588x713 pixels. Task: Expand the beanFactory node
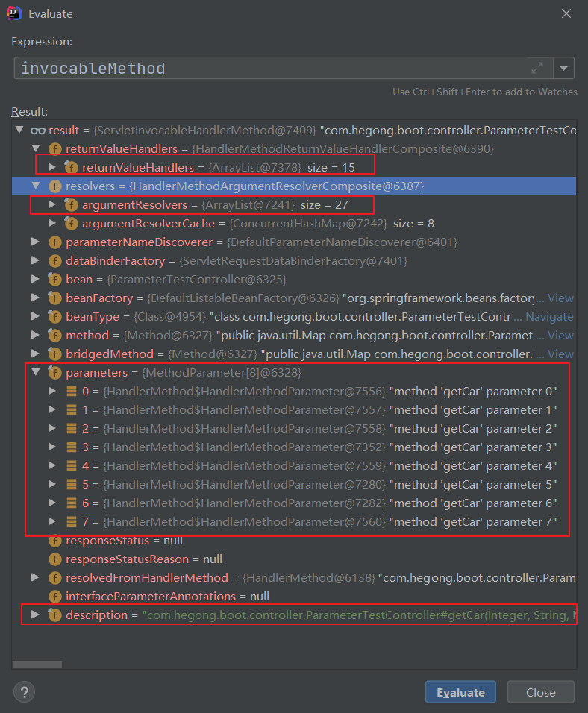pyautogui.click(x=35, y=298)
